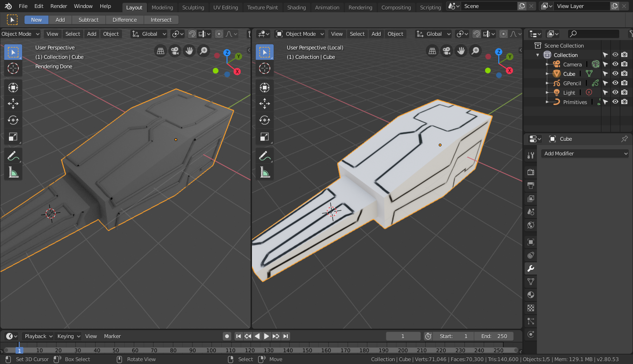Viewport: 633px width, 364px height.
Task: Toggle render visibility for Cube
Action: point(625,73)
